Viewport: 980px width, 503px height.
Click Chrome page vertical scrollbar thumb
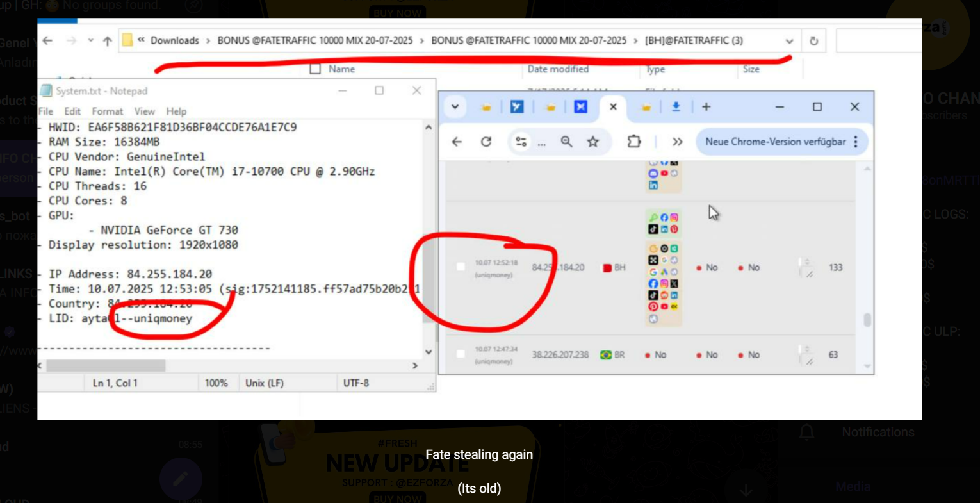coord(867,319)
